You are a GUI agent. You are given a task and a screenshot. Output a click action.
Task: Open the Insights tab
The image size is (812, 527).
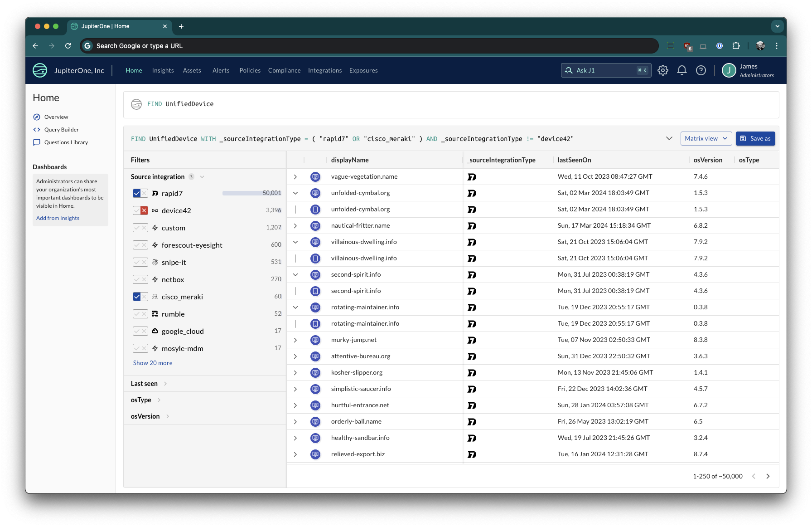[163, 70]
